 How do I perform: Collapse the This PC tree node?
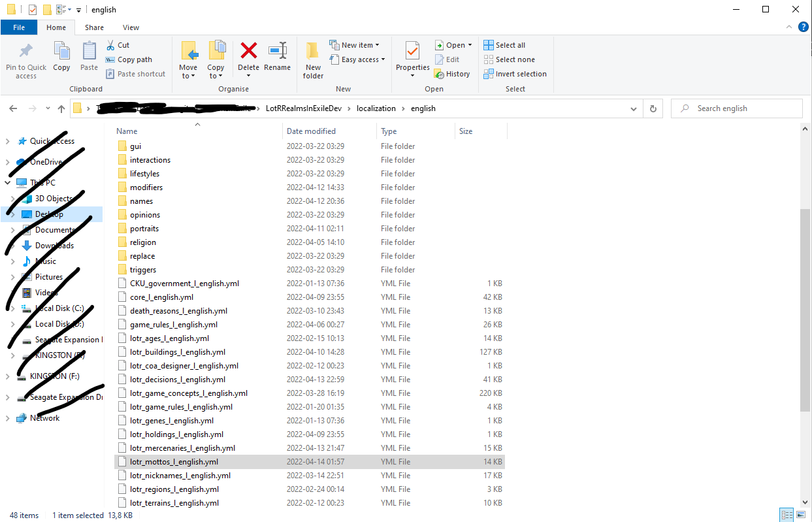pyautogui.click(x=8, y=183)
